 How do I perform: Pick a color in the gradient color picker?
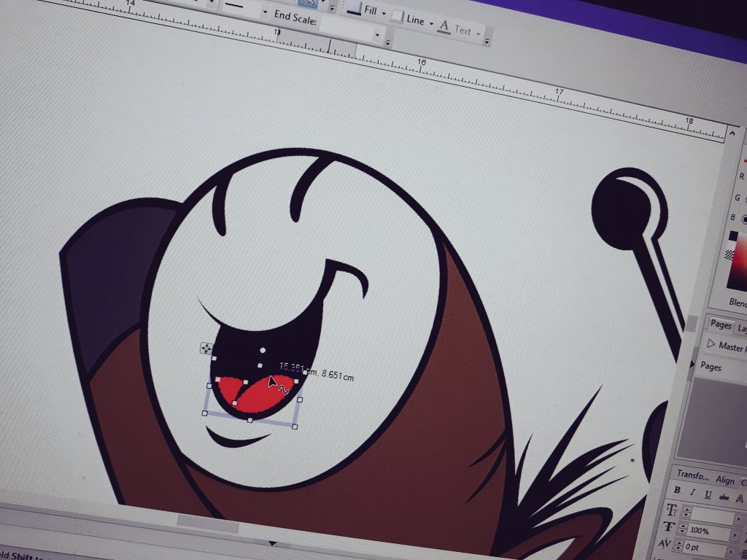tap(738, 263)
